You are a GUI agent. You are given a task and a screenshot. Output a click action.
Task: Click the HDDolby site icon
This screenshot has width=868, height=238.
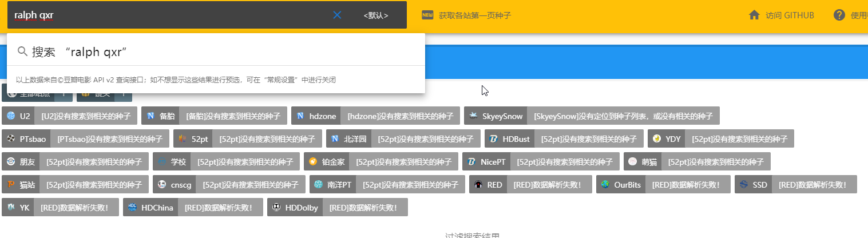(x=276, y=208)
